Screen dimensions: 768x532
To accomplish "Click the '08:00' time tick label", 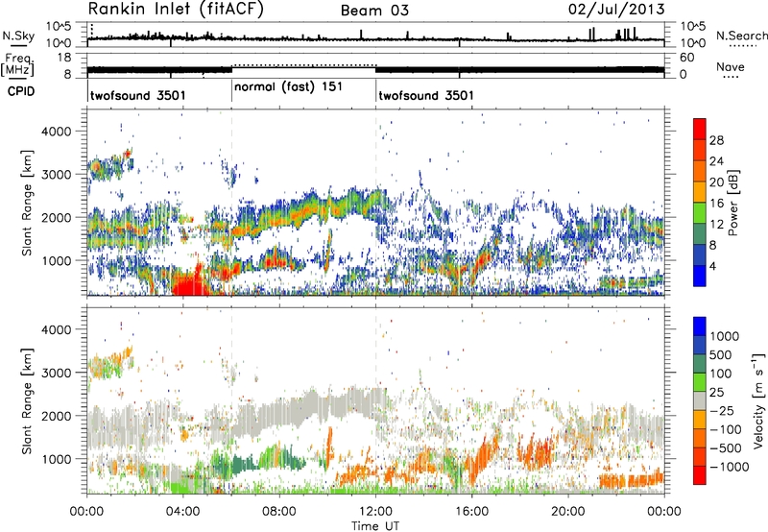I will [x=279, y=512].
